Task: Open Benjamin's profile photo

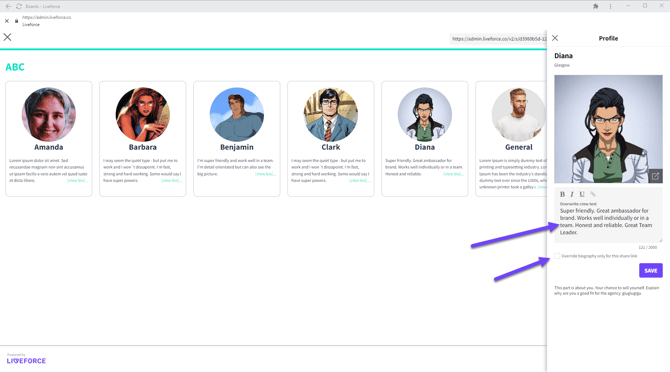Action: pyautogui.click(x=237, y=114)
